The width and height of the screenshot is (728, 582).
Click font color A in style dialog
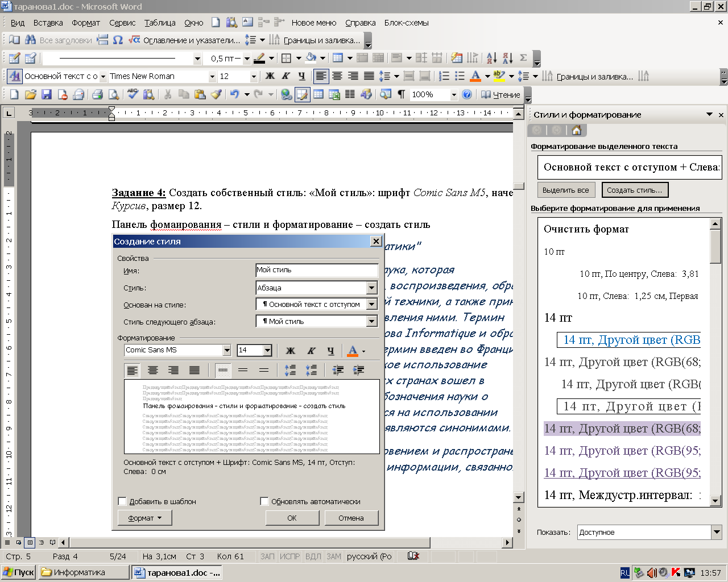pos(353,351)
